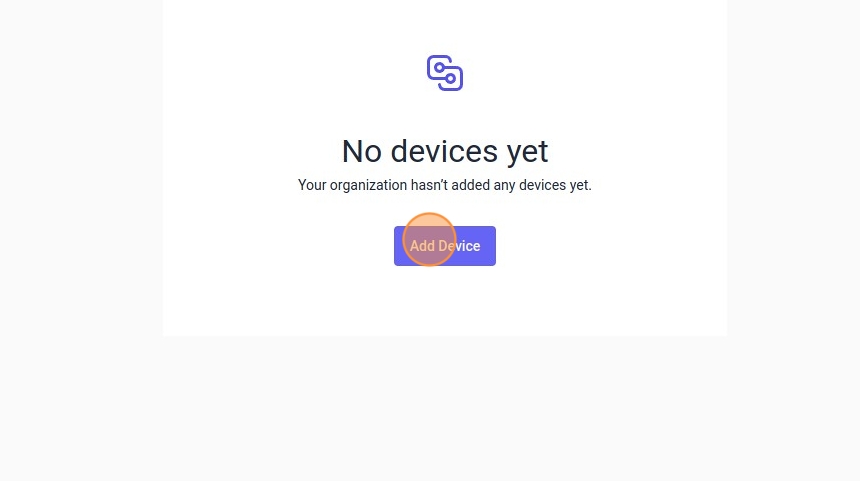Tap the devices illustration above the heading

445,73
